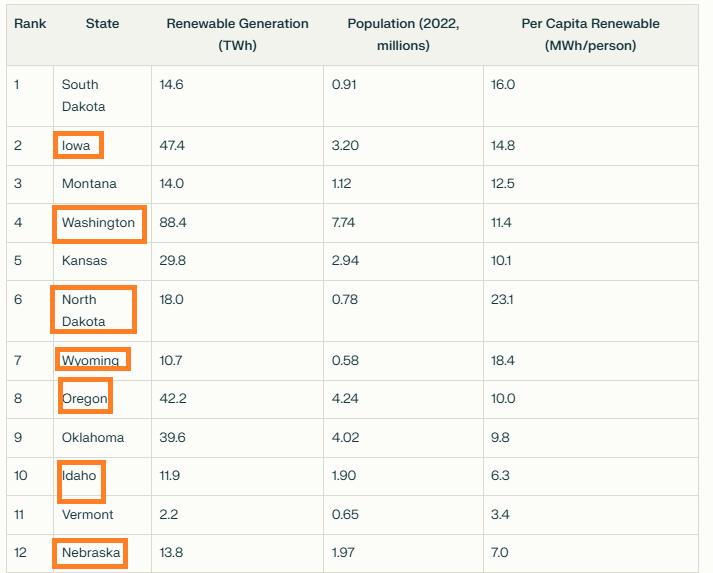Click the Montana state cell
This screenshot has width=713, height=573.
click(89, 184)
